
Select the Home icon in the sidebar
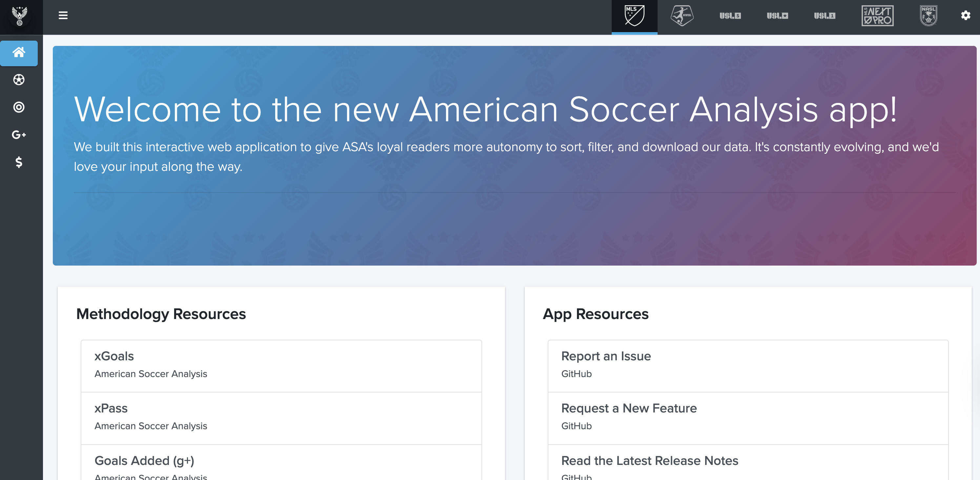click(x=19, y=53)
